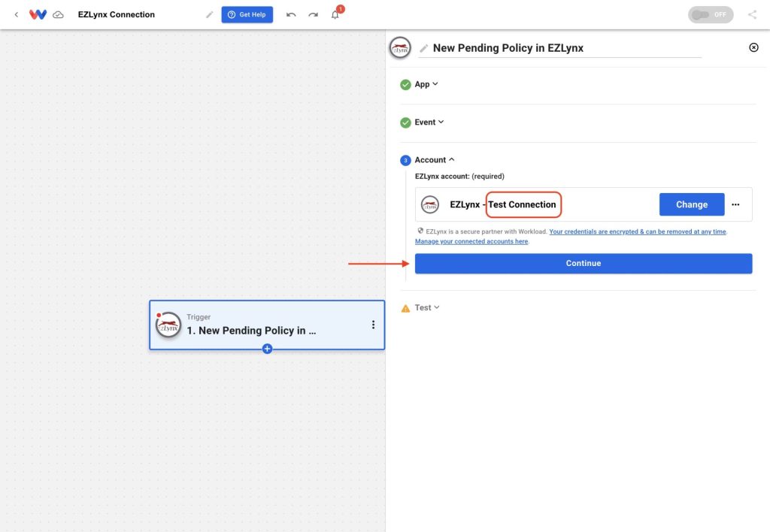Screen dimensions: 770x532
Task: Toggle the workflow OFF switch on
Action: pyautogui.click(x=711, y=15)
